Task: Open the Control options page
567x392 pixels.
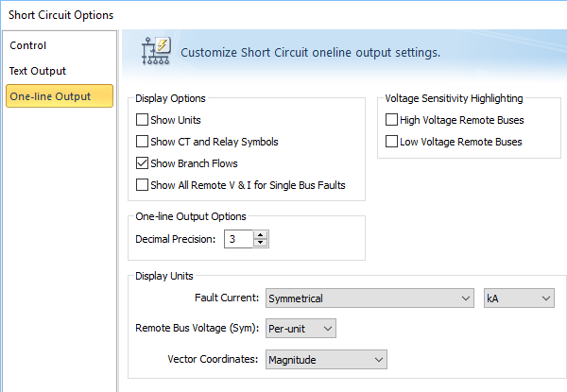Action: point(28,45)
